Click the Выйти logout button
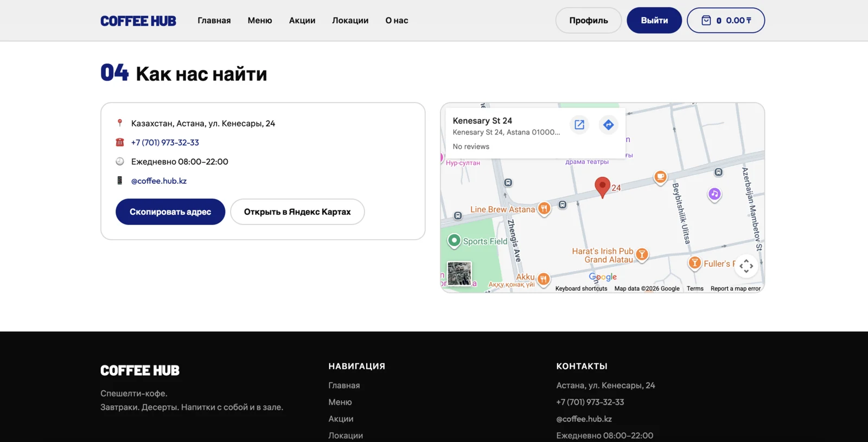The image size is (868, 442). [654, 21]
